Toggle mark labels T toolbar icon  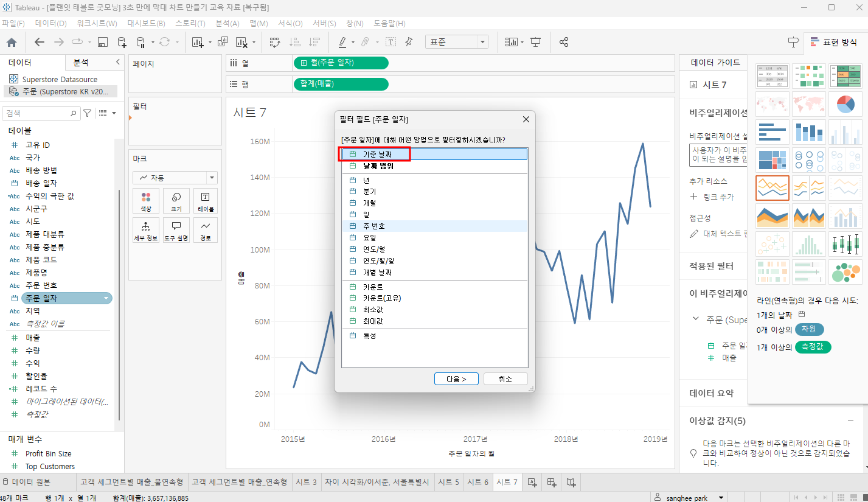[x=391, y=42]
